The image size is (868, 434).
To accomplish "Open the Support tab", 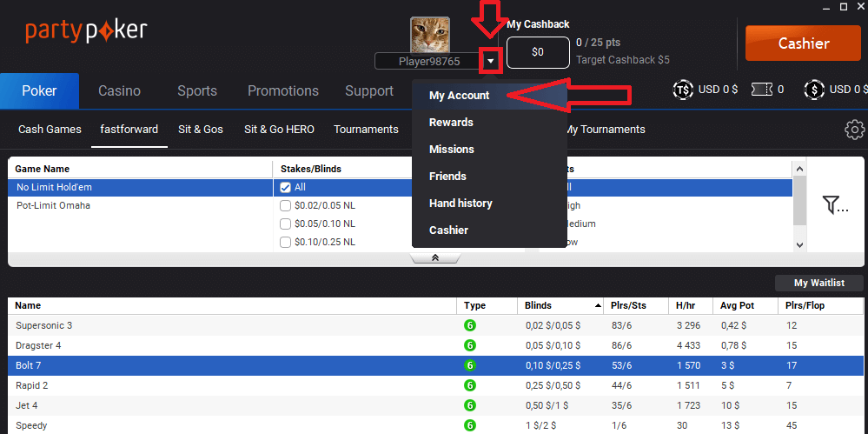I will (x=369, y=91).
